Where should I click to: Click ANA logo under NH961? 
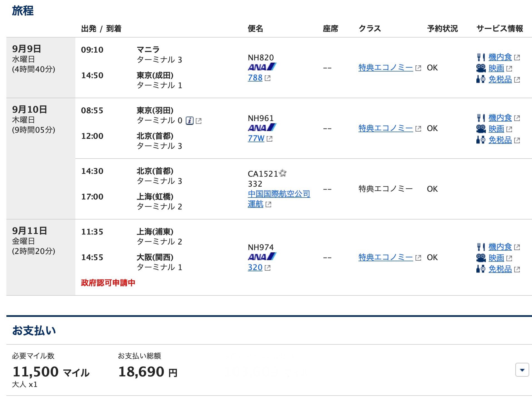click(x=262, y=128)
